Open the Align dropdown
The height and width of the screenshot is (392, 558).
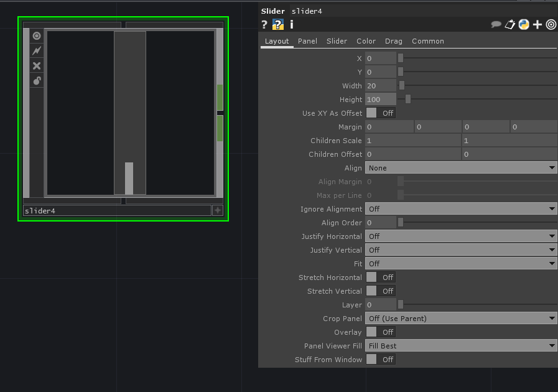point(460,168)
